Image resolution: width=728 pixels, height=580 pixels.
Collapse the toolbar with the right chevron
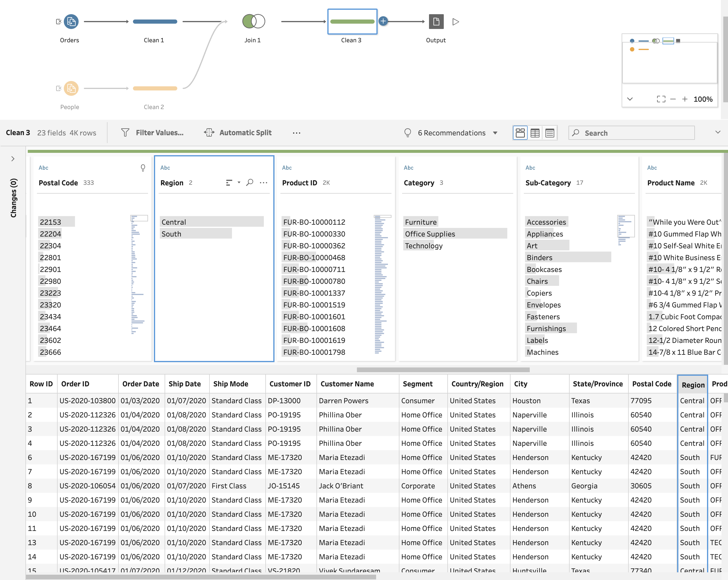coord(718,132)
